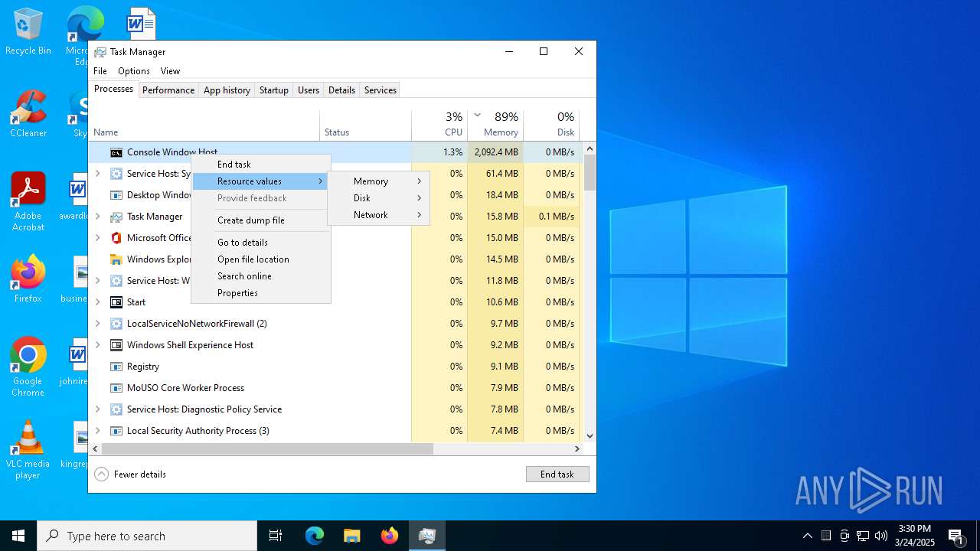
Task: Open the VLC media player desktop shortcut
Action: point(28,450)
